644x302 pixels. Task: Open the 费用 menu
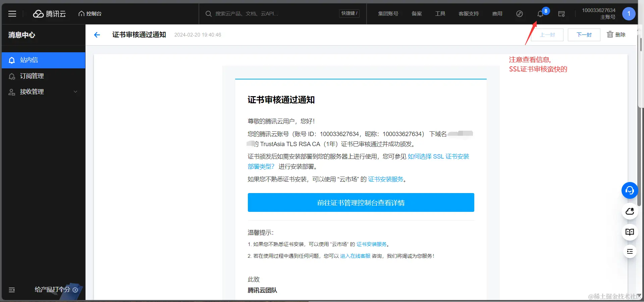click(497, 14)
